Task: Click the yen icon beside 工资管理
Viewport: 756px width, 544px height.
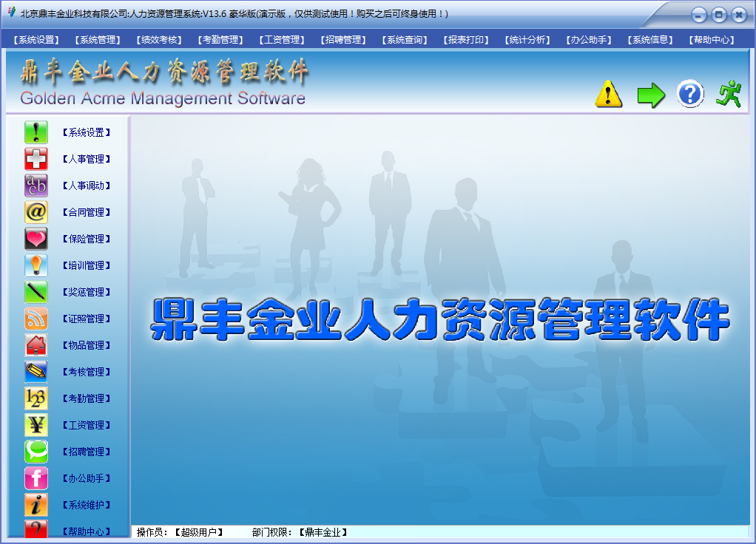Action: coord(36,425)
